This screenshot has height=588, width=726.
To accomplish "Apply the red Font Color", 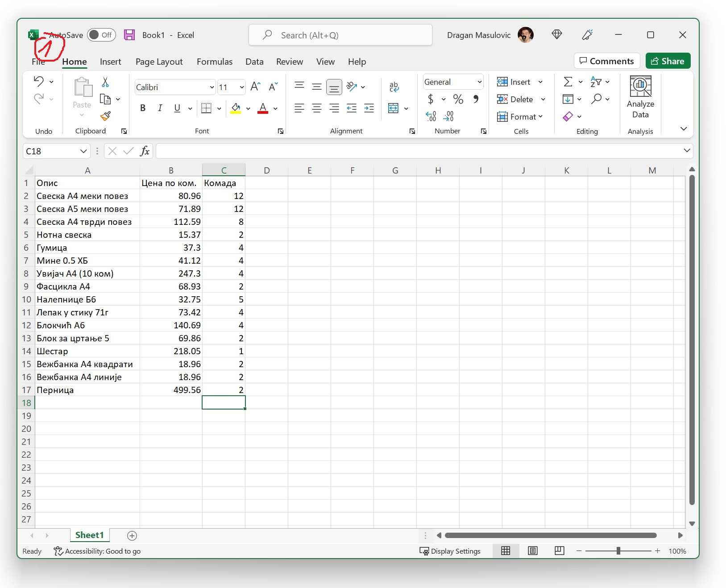I will [x=263, y=108].
